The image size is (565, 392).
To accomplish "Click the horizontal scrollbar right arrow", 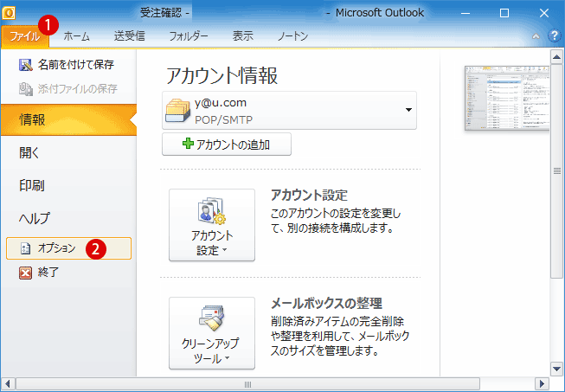I will pos(542,384).
